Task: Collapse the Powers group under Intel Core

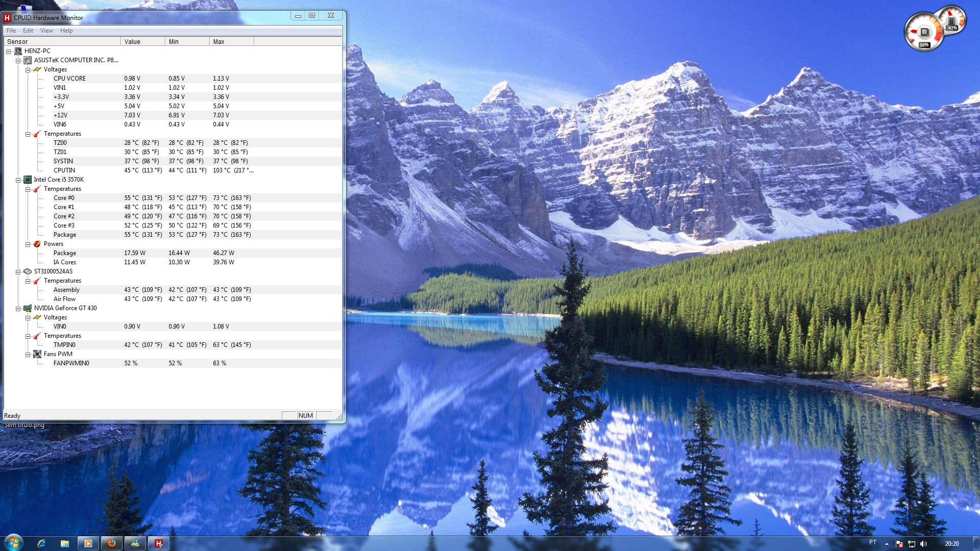Action: coord(28,244)
